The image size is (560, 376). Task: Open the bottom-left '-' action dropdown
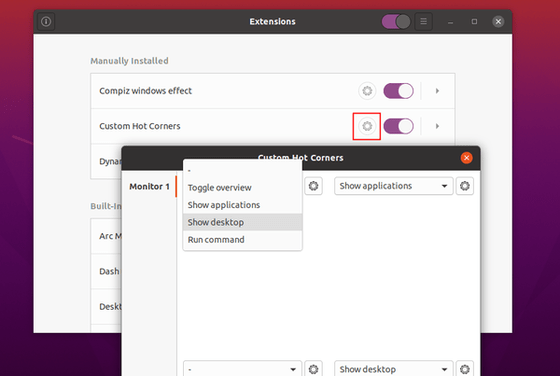click(242, 369)
